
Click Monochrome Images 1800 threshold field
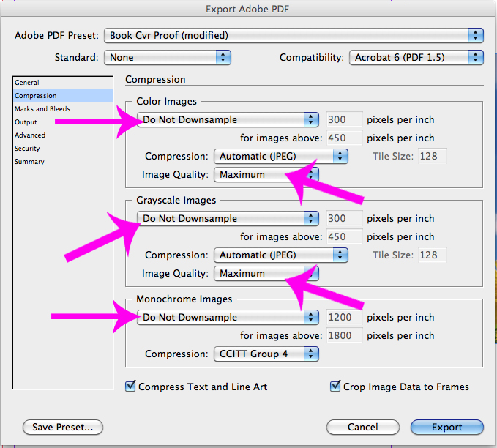click(x=344, y=336)
